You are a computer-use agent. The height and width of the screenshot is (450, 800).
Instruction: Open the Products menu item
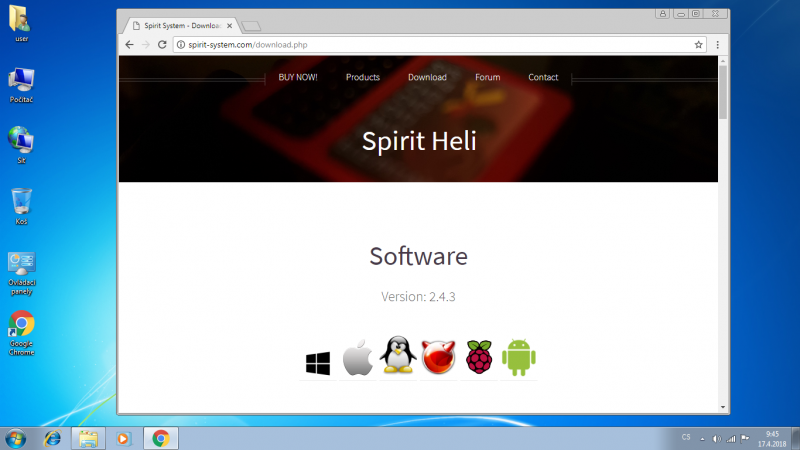pyautogui.click(x=363, y=77)
